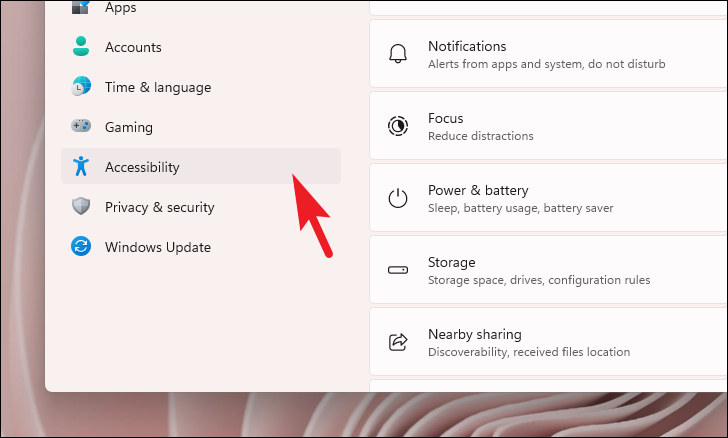Image resolution: width=728 pixels, height=438 pixels.
Task: Click the Storage drive icon
Action: coord(398,270)
